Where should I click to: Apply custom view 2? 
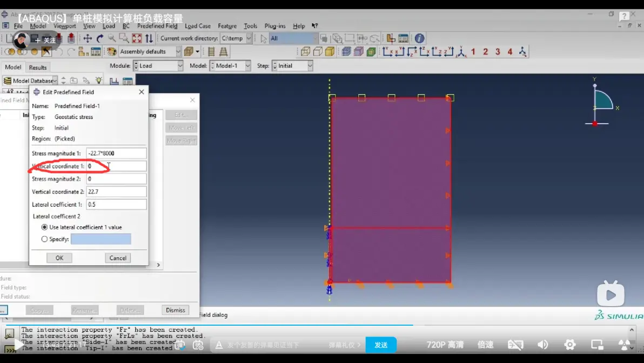486,51
